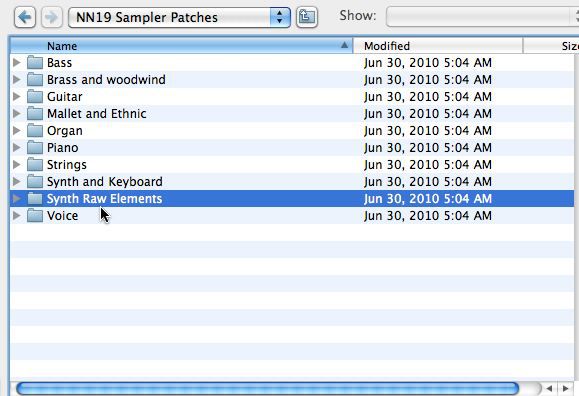The image size is (579, 396).
Task: Expand the Organ folder triangle
Action: tap(17, 130)
